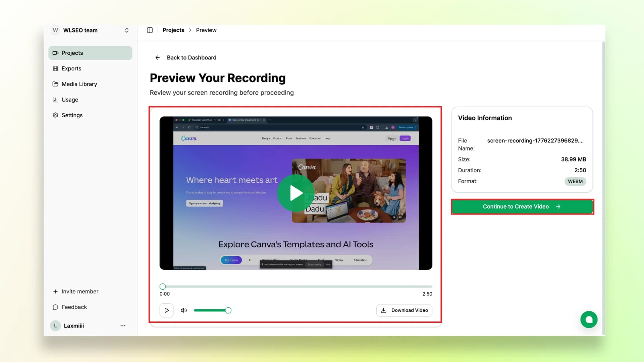This screenshot has width=644, height=362.
Task: Open Media Library via its folder icon
Action: 55,84
